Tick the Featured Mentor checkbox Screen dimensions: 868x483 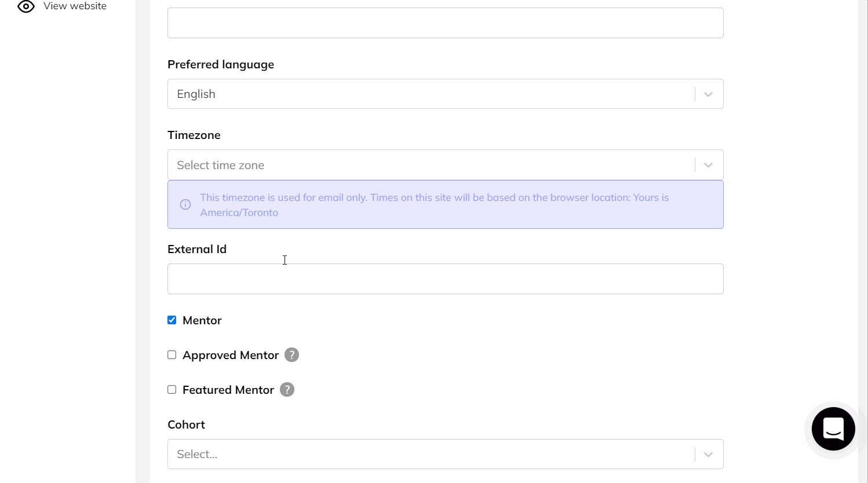172,390
